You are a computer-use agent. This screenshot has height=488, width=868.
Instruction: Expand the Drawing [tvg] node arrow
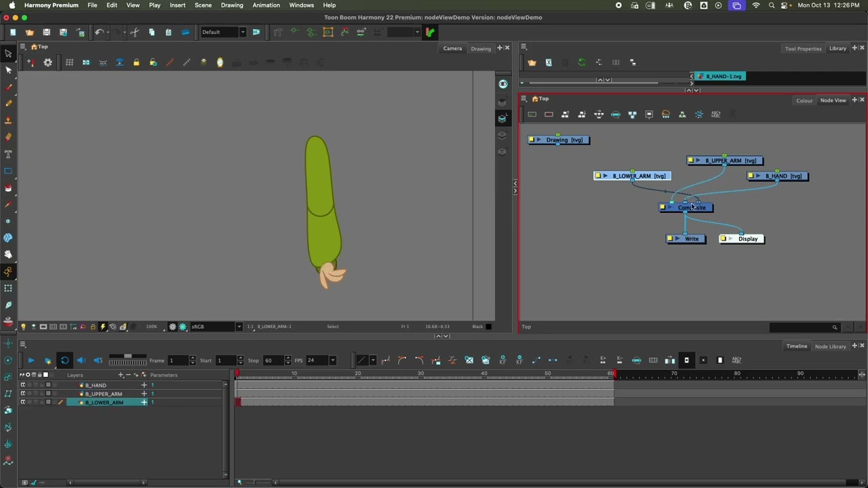coord(539,140)
